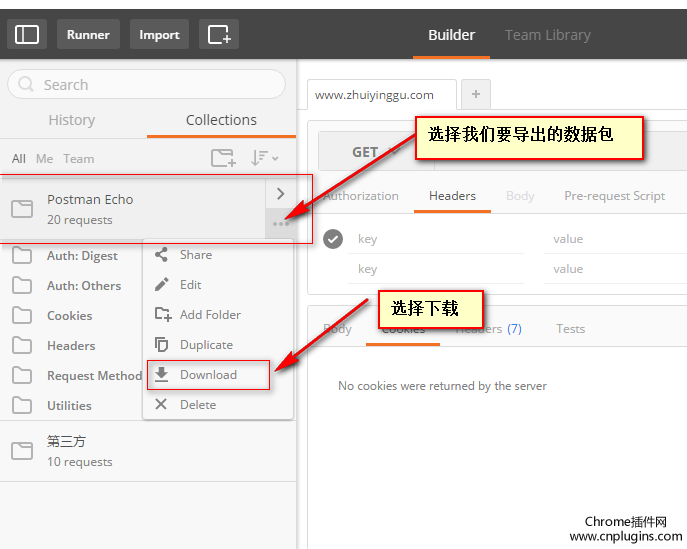Image resolution: width=687 pixels, height=549 pixels.
Task: Switch to the Pre-request Script tab
Action: [614, 196]
